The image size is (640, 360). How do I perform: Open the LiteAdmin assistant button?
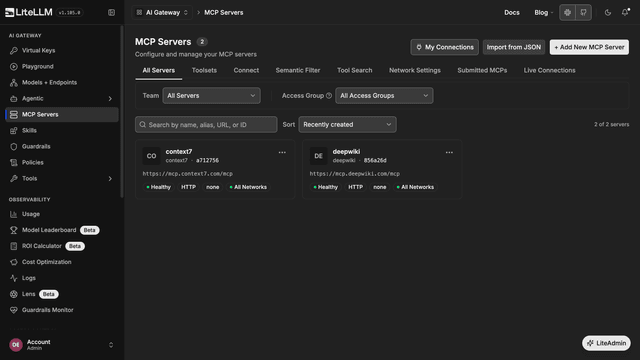pos(606,343)
